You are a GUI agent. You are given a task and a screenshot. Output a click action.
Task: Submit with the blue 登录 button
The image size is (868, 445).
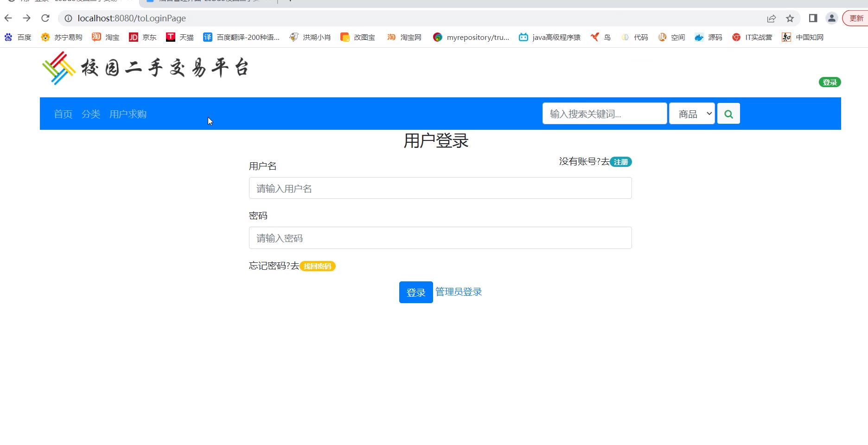pyautogui.click(x=416, y=292)
